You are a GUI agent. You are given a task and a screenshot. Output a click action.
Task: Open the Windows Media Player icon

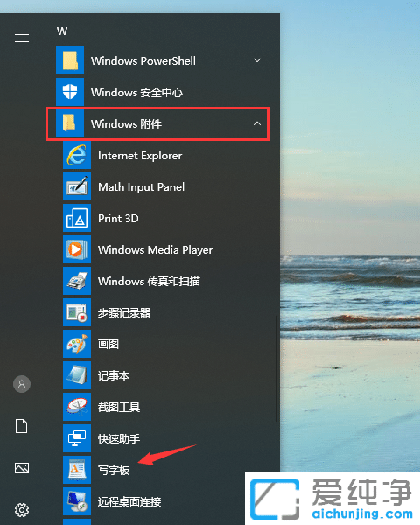[77, 249]
